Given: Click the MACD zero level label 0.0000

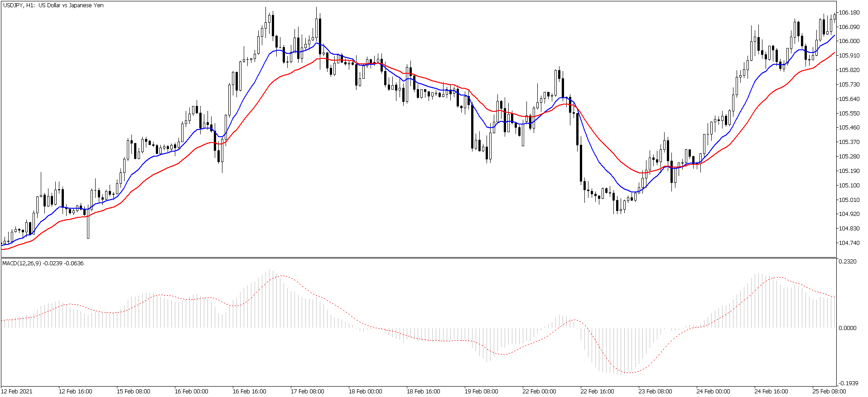Looking at the screenshot, I should coord(848,328).
